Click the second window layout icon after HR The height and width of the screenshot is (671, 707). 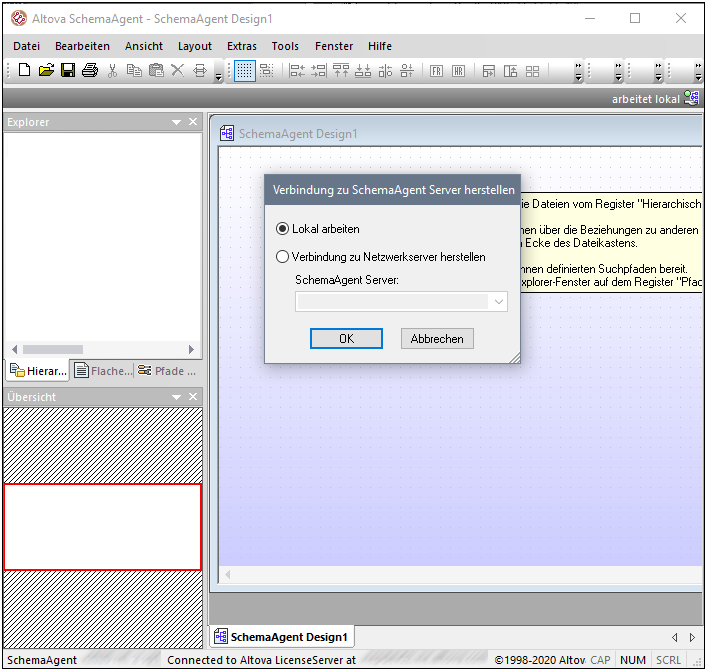click(510, 71)
